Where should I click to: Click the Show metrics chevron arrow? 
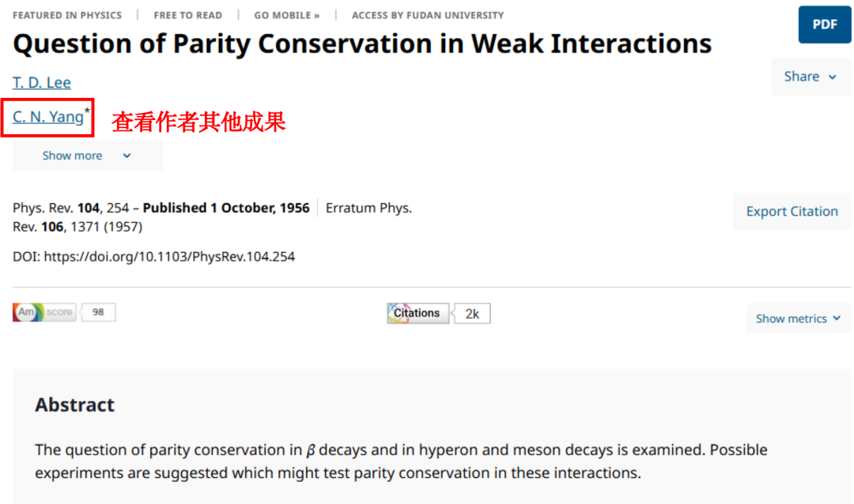(837, 318)
